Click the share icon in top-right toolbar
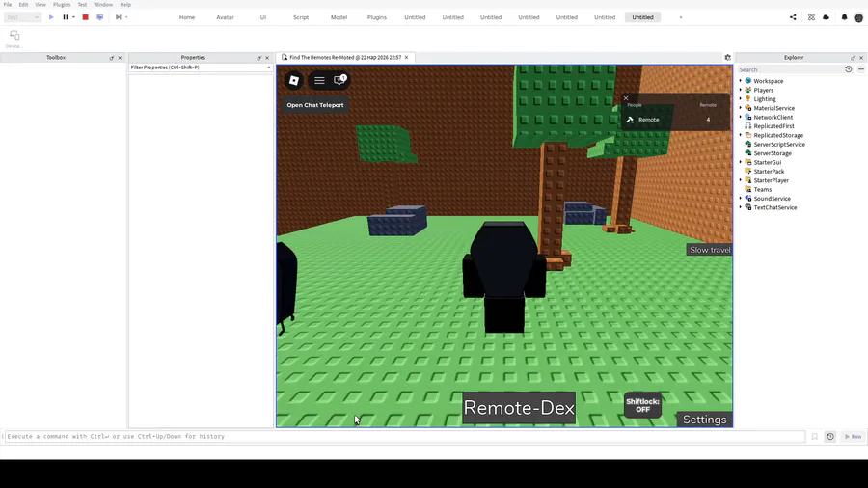Screen dimensions: 868x488 pyautogui.click(x=793, y=17)
